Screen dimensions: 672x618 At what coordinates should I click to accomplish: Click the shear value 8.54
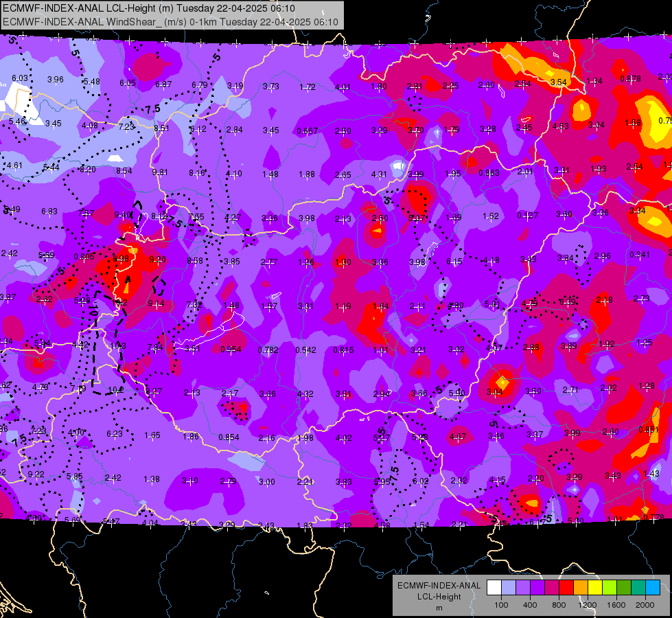[x=124, y=171]
